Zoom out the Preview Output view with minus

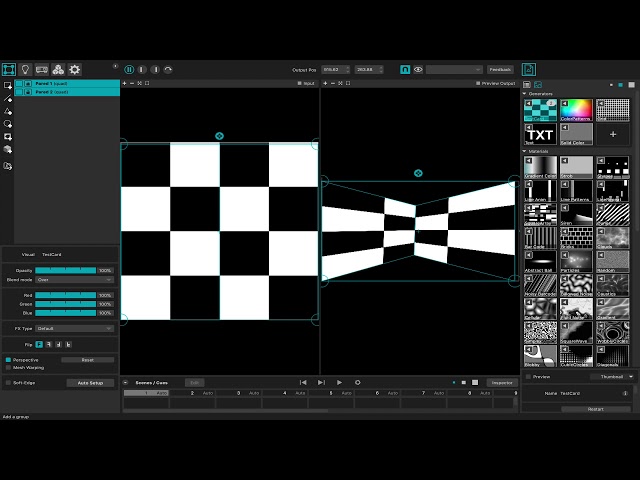(x=333, y=83)
